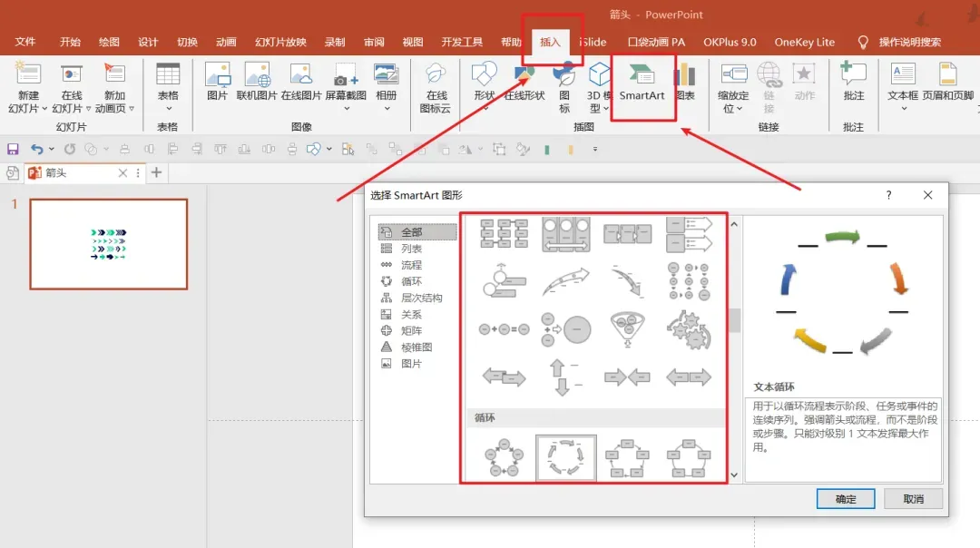Click the Header and Footer (页眉和页脚) icon
The image size is (980, 548).
point(947,75)
